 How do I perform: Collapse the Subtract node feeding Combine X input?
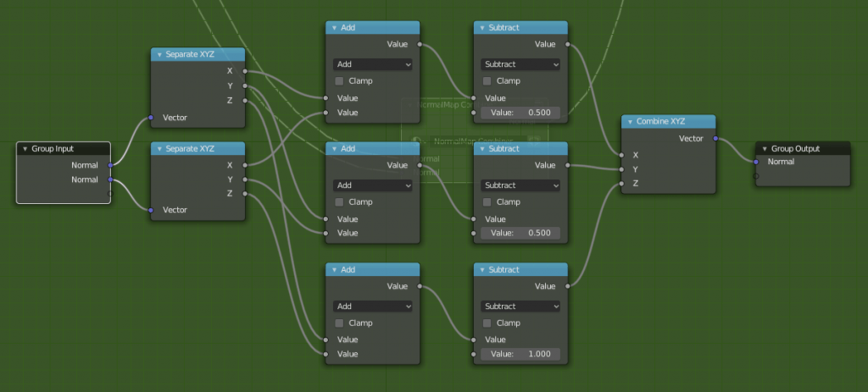[482, 28]
